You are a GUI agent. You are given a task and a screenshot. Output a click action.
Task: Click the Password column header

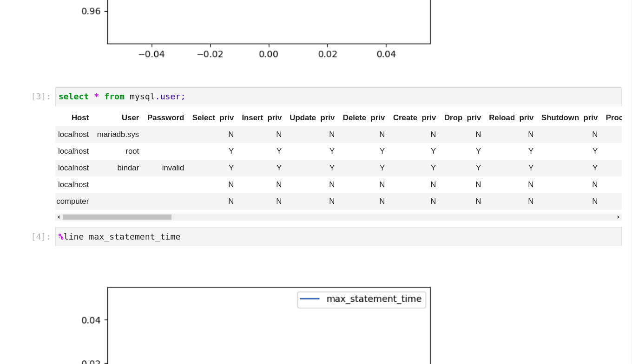coord(165,118)
